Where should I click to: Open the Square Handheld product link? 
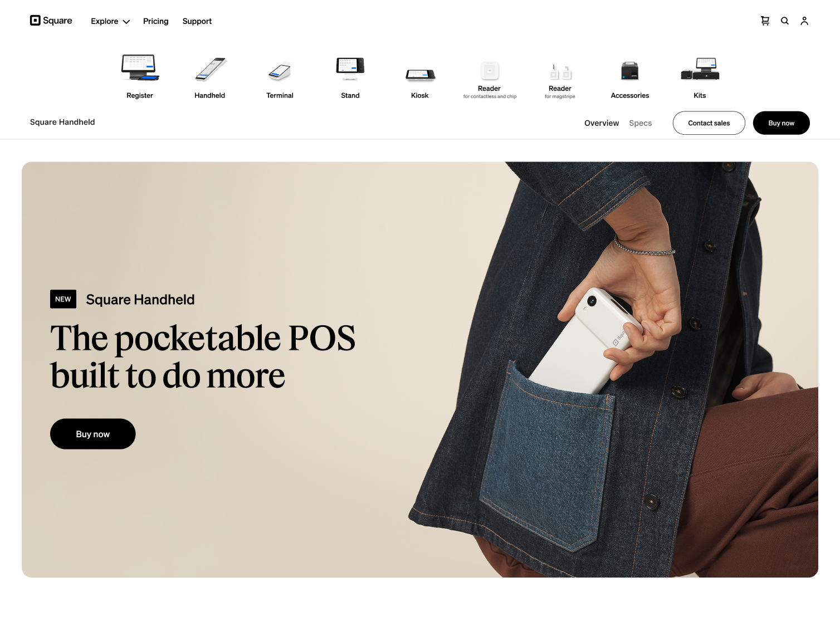point(62,122)
